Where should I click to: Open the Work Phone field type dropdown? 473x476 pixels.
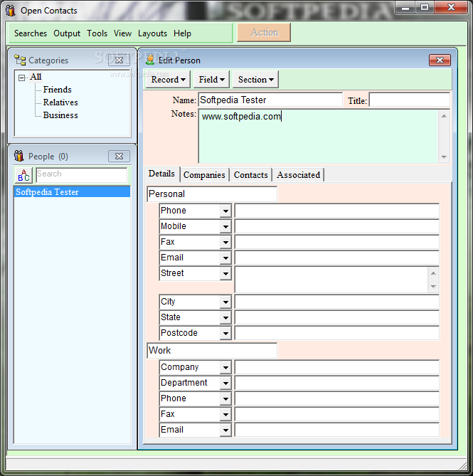pyautogui.click(x=225, y=399)
